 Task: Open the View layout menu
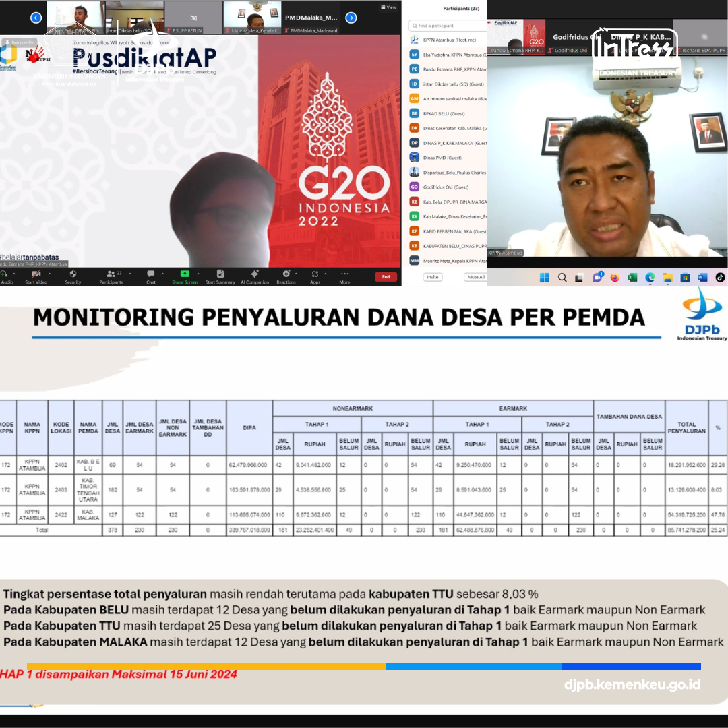point(388,7)
